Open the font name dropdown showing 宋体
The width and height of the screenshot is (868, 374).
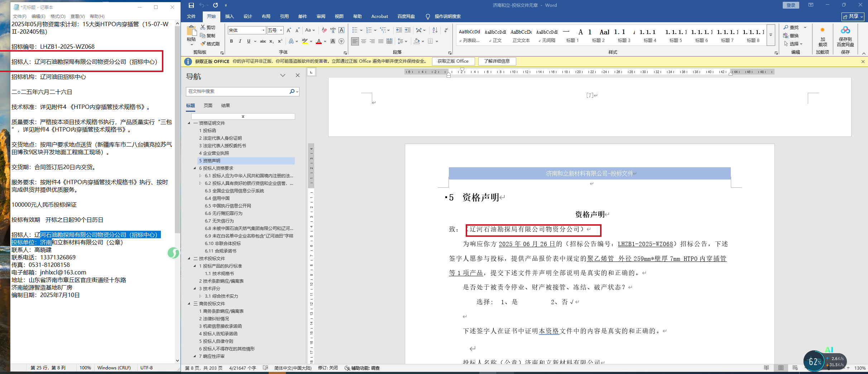click(x=263, y=30)
